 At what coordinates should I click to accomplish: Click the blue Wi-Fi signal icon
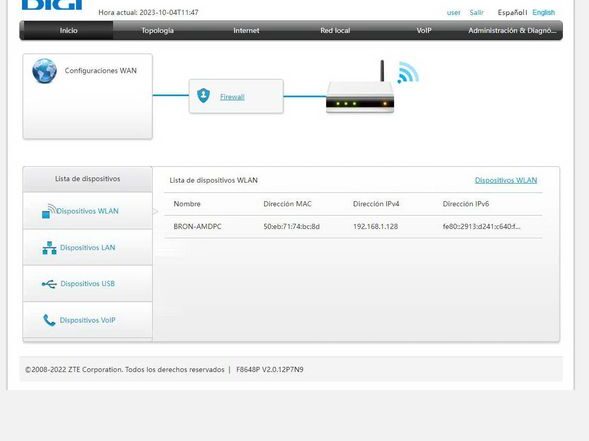[408, 72]
